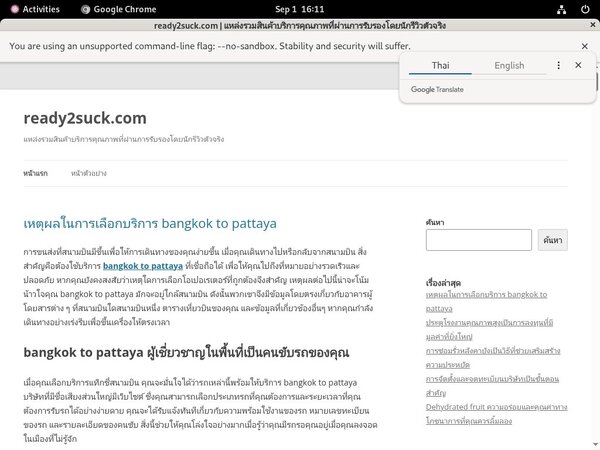Select the Thai language tab

pyautogui.click(x=440, y=65)
